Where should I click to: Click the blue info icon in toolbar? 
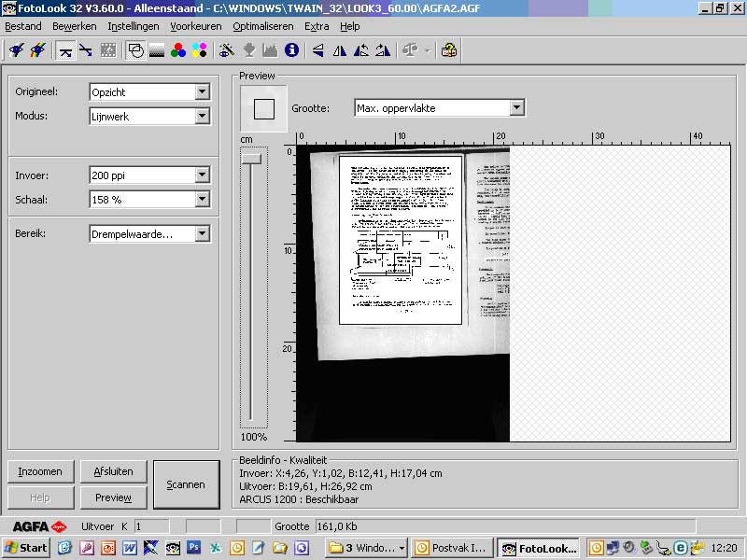291,50
